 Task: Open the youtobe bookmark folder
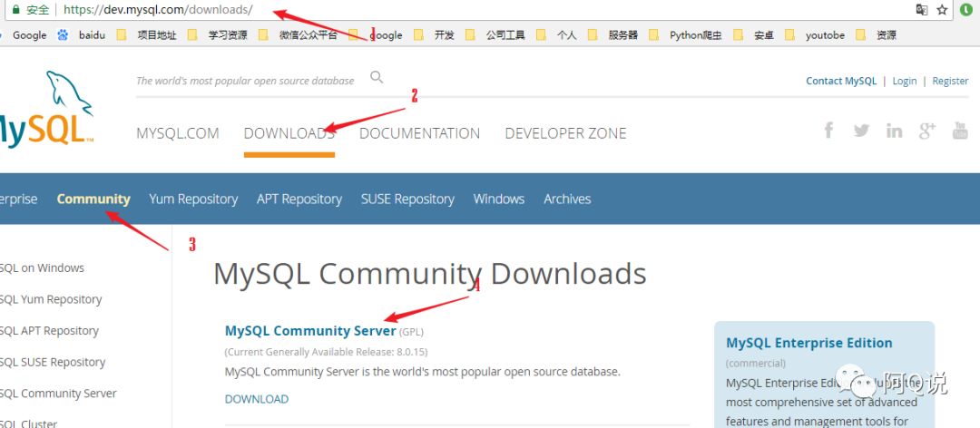coord(815,35)
